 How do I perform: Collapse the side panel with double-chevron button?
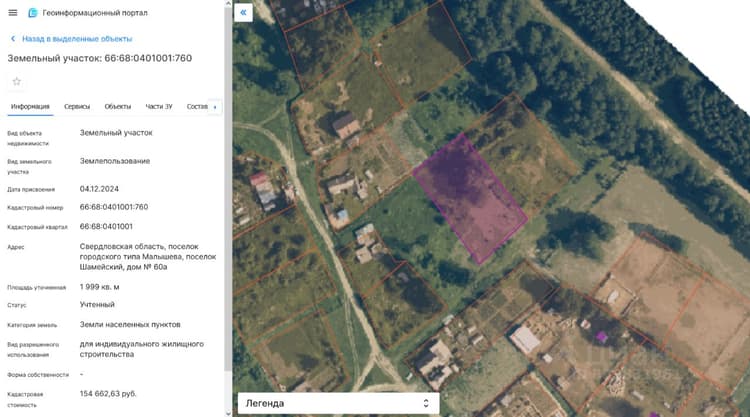point(243,12)
